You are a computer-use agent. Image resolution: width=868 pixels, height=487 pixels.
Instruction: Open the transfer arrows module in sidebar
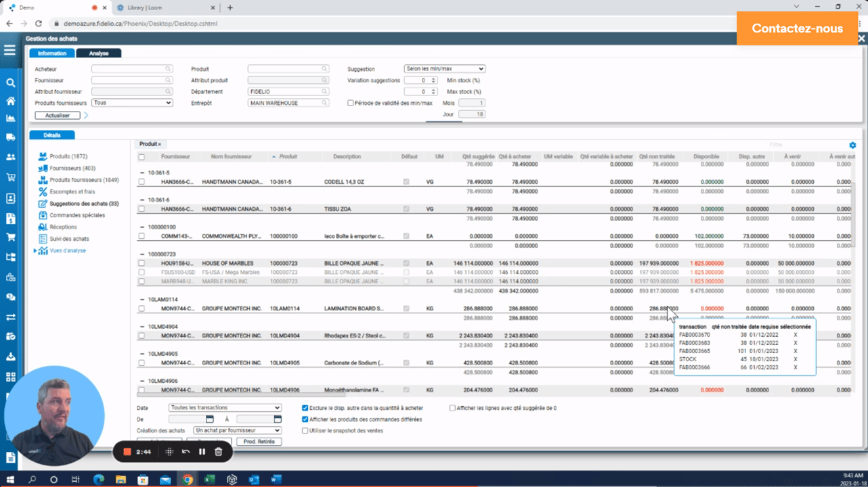(10, 317)
